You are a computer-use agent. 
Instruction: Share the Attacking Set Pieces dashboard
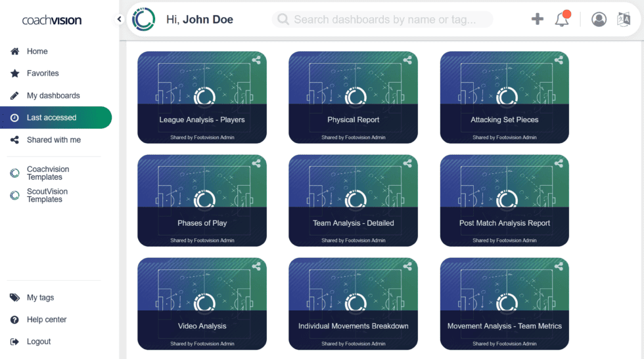click(x=559, y=60)
